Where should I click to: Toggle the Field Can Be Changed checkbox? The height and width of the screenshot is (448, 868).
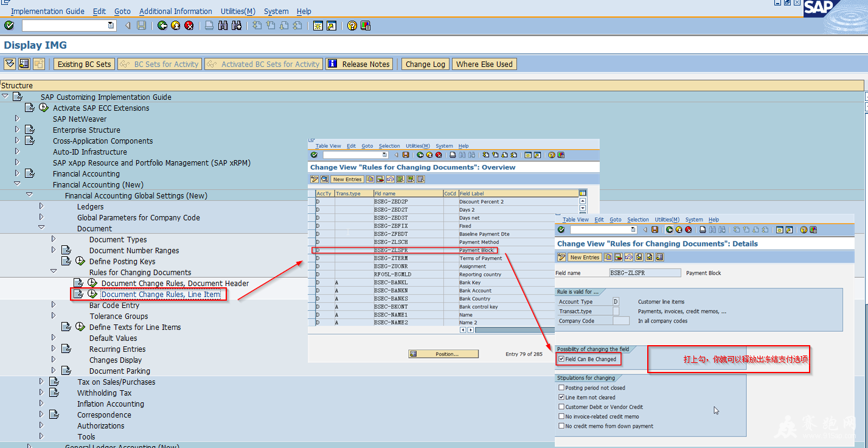[x=561, y=359]
